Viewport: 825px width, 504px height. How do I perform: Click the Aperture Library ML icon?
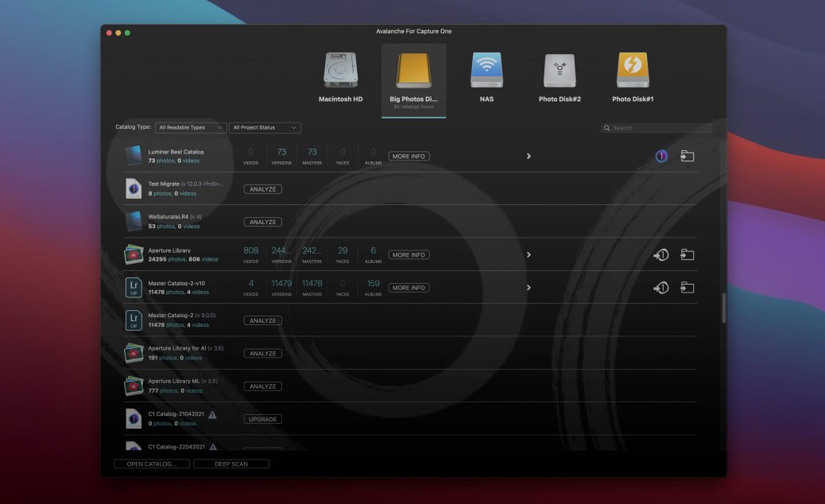pyautogui.click(x=134, y=386)
